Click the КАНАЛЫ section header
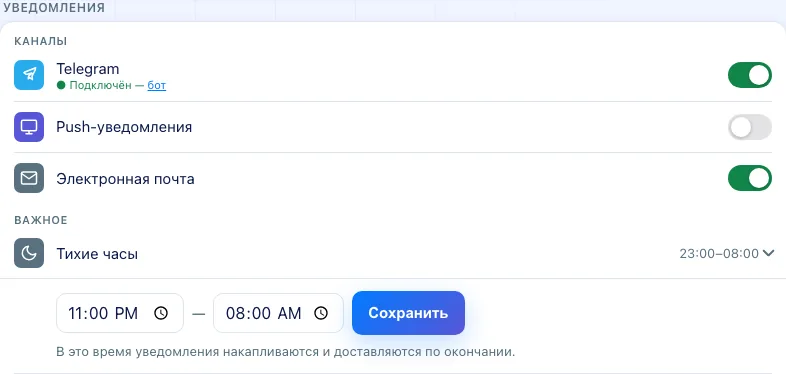Viewport: 786px width, 374px height. (x=41, y=41)
